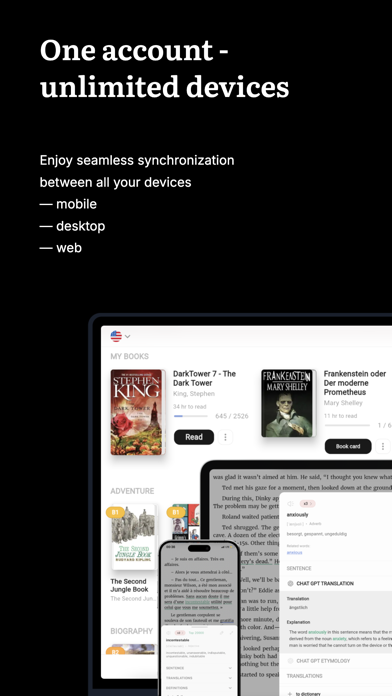Click the US flag language icon
This screenshot has height=696, width=392.
coord(116,336)
